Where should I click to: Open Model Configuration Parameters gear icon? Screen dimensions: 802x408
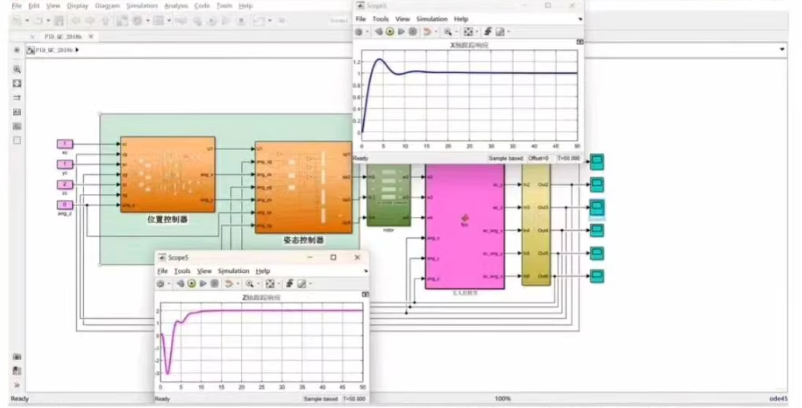[x=137, y=21]
